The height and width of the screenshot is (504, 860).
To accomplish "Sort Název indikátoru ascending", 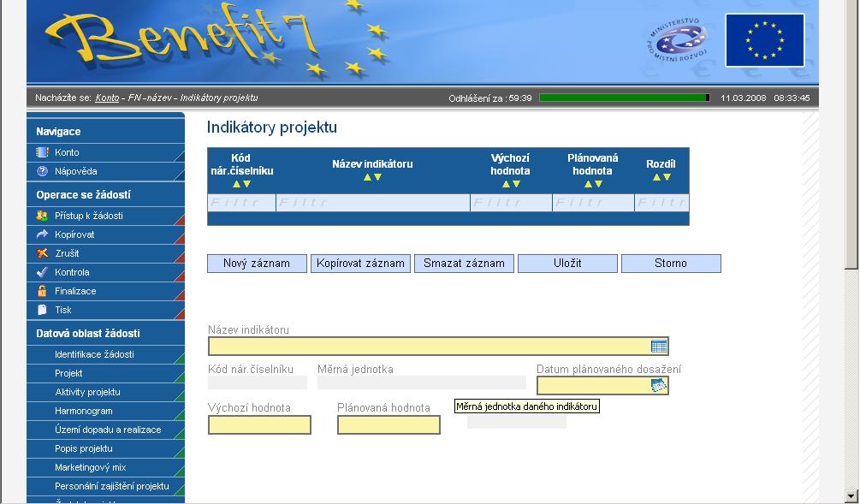I will (x=367, y=177).
